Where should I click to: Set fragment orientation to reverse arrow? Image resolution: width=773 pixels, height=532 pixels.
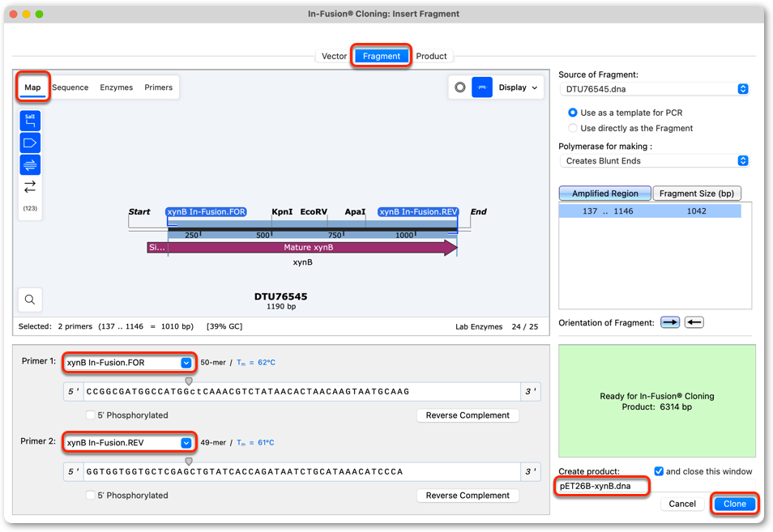point(694,322)
